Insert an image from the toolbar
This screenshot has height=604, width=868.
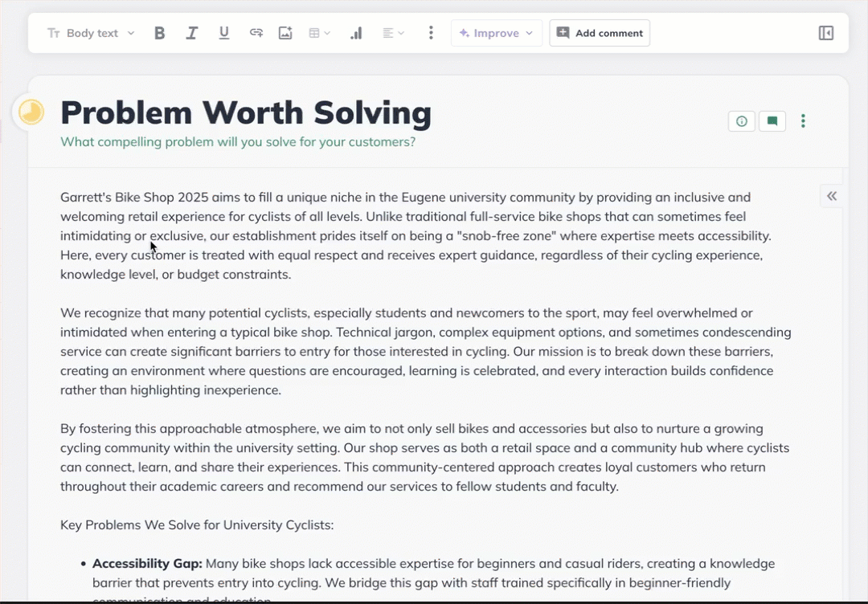click(285, 33)
